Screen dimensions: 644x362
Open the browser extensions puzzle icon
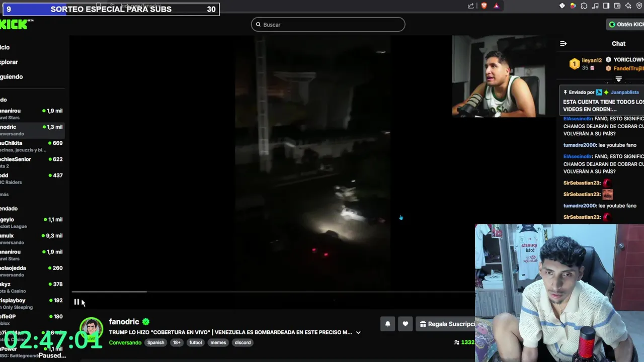tap(584, 6)
